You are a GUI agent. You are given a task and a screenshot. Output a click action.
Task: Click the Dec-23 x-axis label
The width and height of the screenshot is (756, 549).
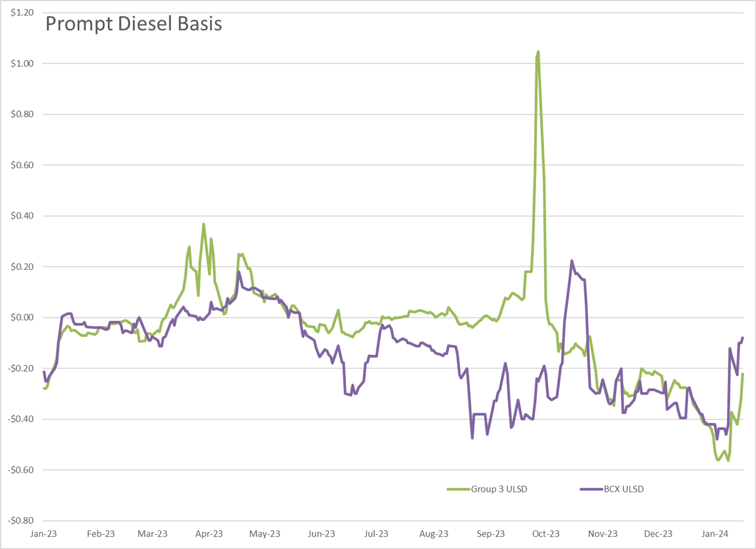pyautogui.click(x=658, y=534)
